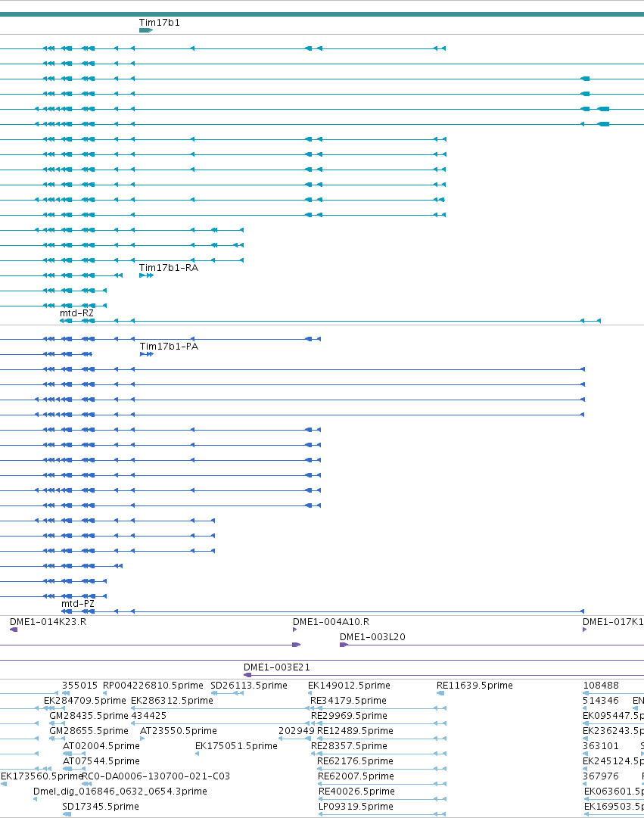Click the RP004226810.5prime EST label
The image size is (644, 818).
(153, 686)
